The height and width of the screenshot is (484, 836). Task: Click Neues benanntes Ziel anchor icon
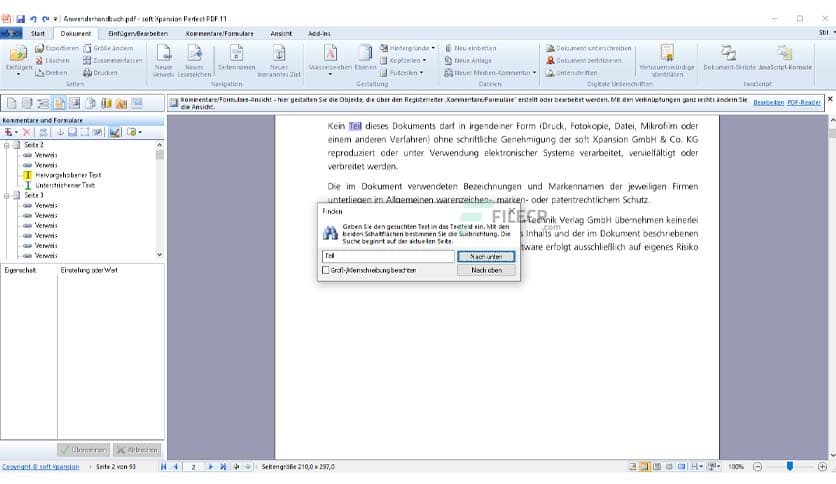pyautogui.click(x=279, y=53)
